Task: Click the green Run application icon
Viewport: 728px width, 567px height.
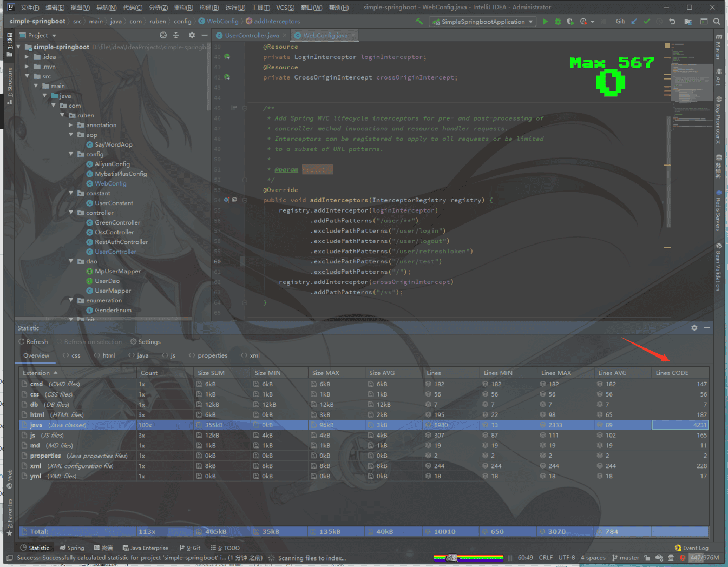Action: coord(545,22)
